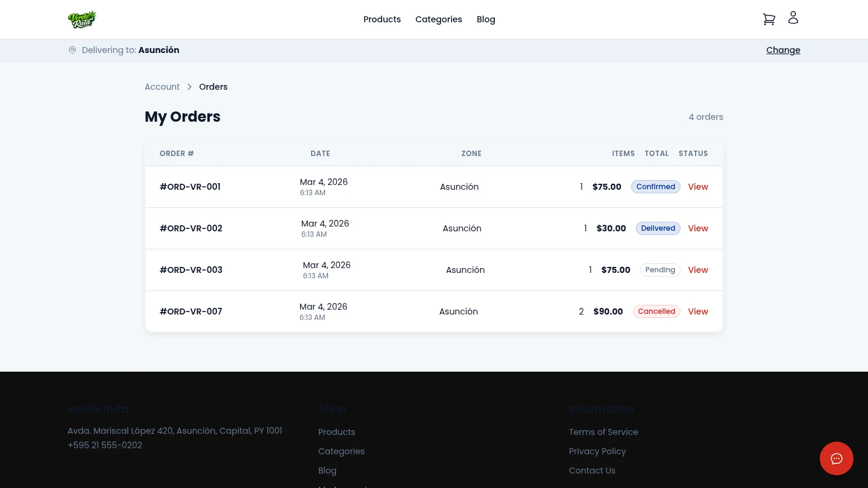
Task: Open the Categories menu item
Action: tap(438, 19)
